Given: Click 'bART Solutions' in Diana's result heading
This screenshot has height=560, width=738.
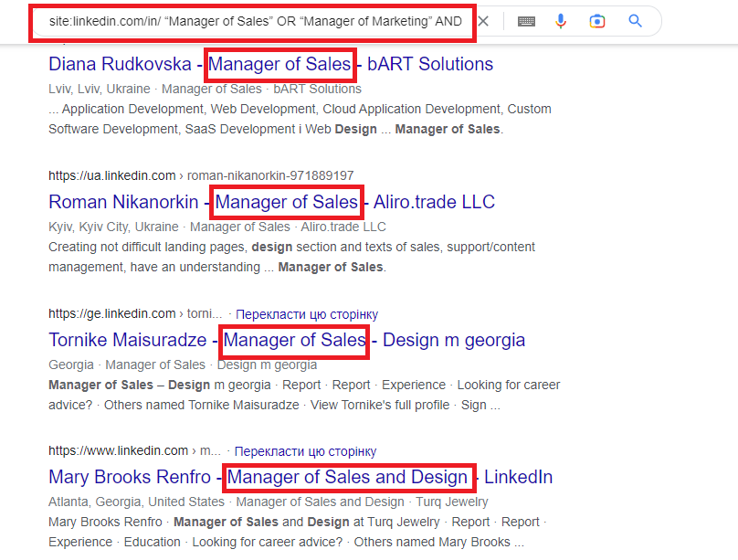Looking at the screenshot, I should point(436,64).
